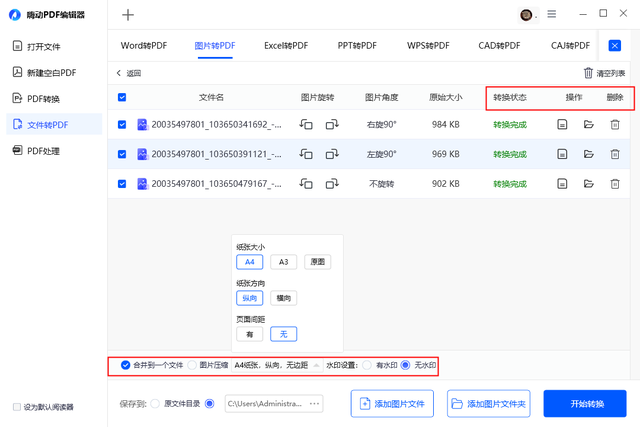
Task: Choose A4 paper size
Action: point(249,262)
